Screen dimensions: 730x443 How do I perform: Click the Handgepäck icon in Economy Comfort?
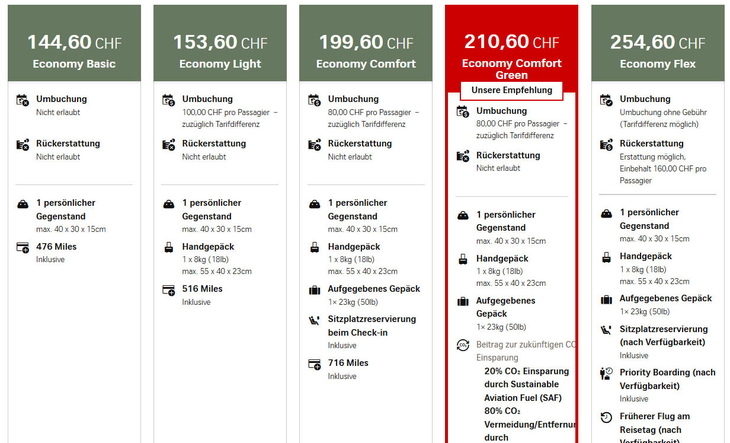click(314, 246)
